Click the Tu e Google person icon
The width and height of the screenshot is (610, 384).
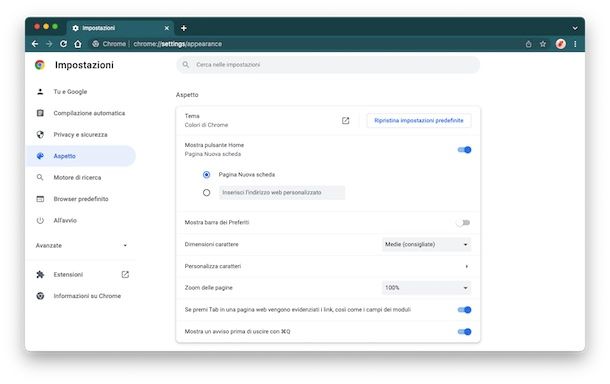click(x=40, y=92)
